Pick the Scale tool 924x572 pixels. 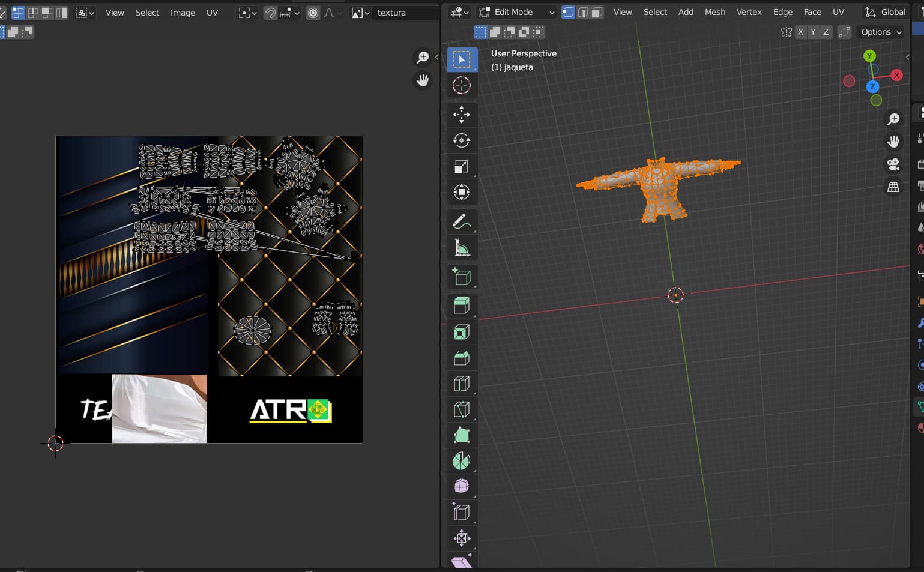[461, 166]
